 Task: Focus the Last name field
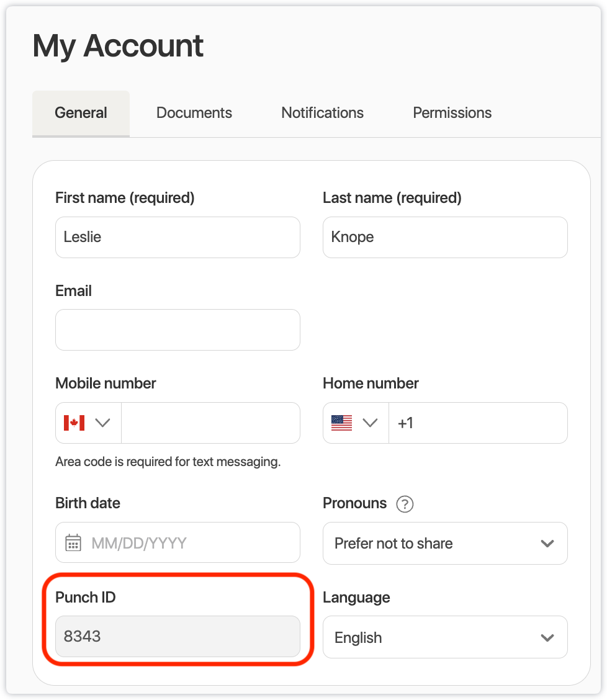(445, 237)
